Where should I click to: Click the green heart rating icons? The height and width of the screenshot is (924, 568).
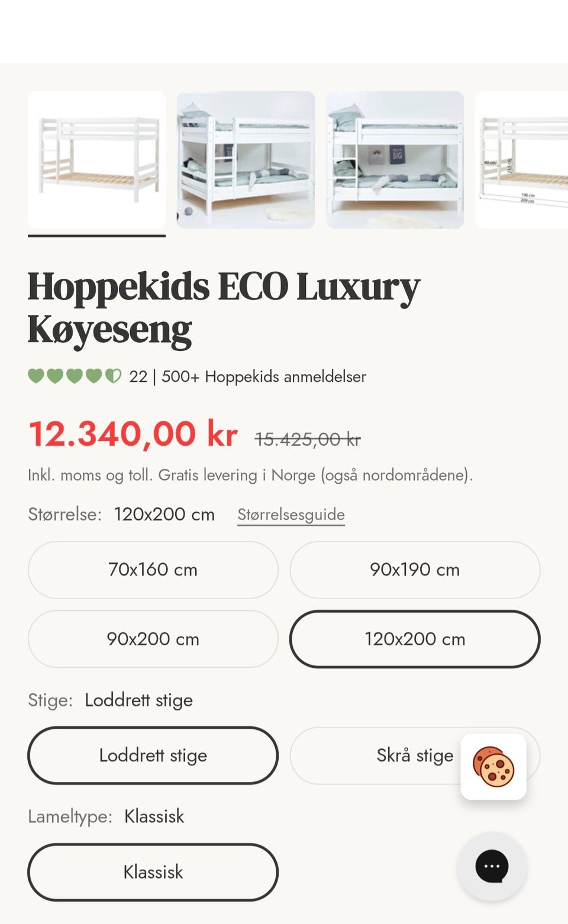(75, 376)
